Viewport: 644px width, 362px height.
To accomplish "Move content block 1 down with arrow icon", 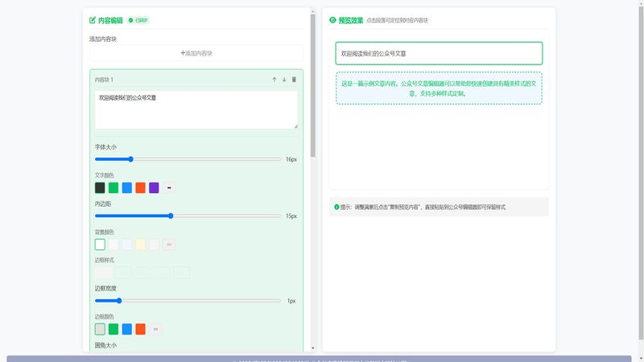I will 284,80.
